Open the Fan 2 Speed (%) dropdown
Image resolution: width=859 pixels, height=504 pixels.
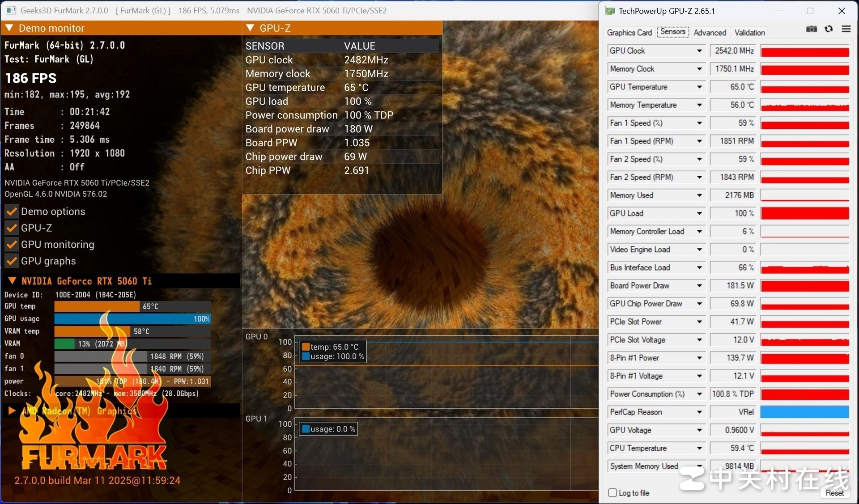coord(699,159)
